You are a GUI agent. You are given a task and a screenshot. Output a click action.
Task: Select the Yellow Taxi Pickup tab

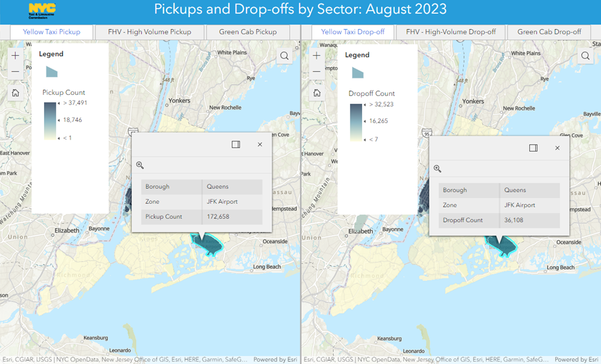(x=52, y=32)
